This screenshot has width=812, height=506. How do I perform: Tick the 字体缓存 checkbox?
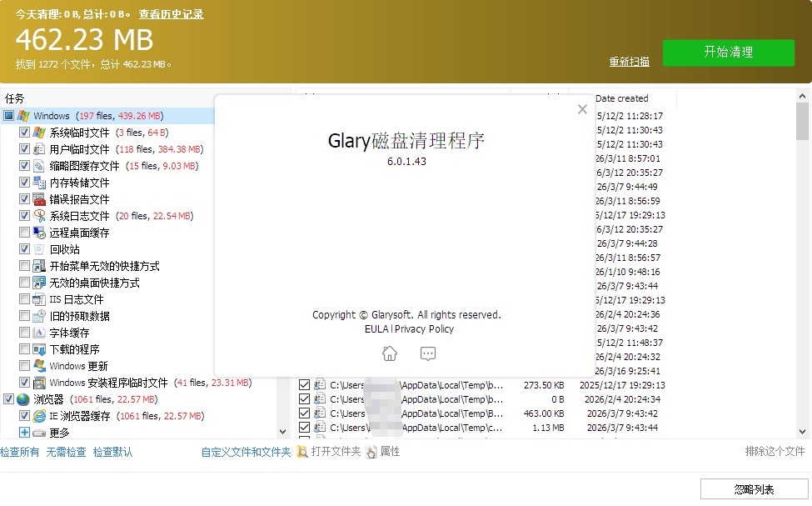click(24, 333)
